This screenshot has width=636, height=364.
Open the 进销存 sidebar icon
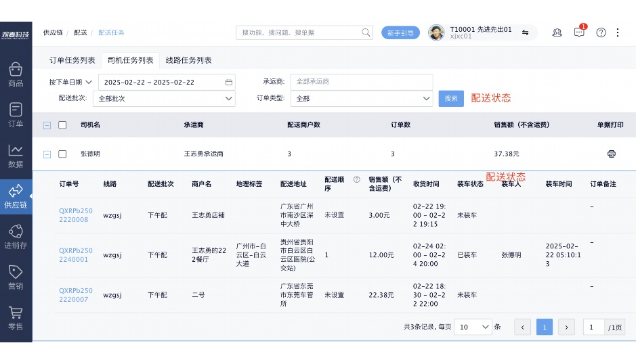click(16, 237)
